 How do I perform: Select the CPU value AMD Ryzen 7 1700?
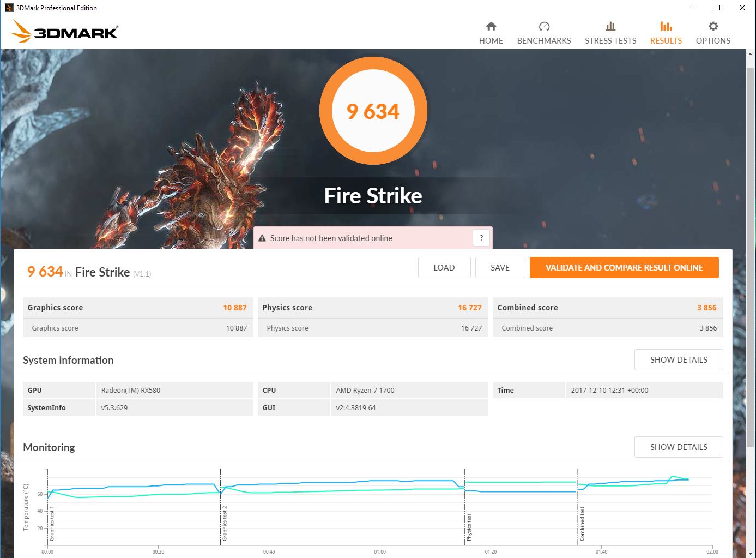click(365, 391)
